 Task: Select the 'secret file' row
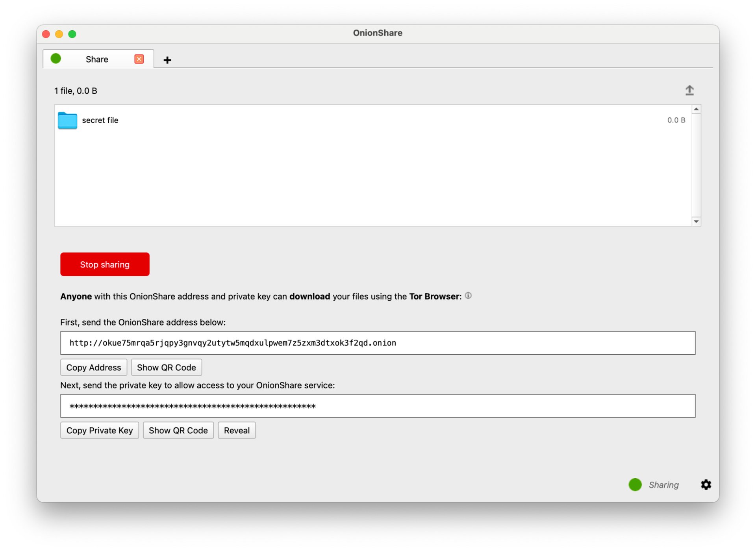point(373,120)
